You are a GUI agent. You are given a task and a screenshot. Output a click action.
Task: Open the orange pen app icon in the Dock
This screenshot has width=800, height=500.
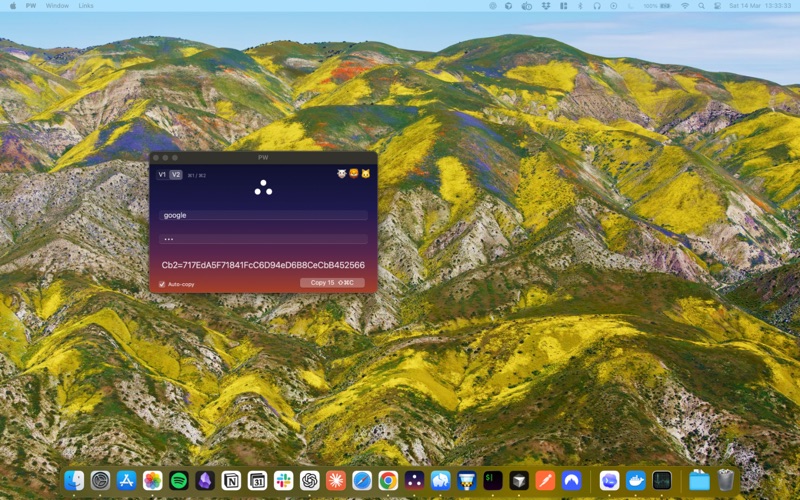pyautogui.click(x=545, y=481)
